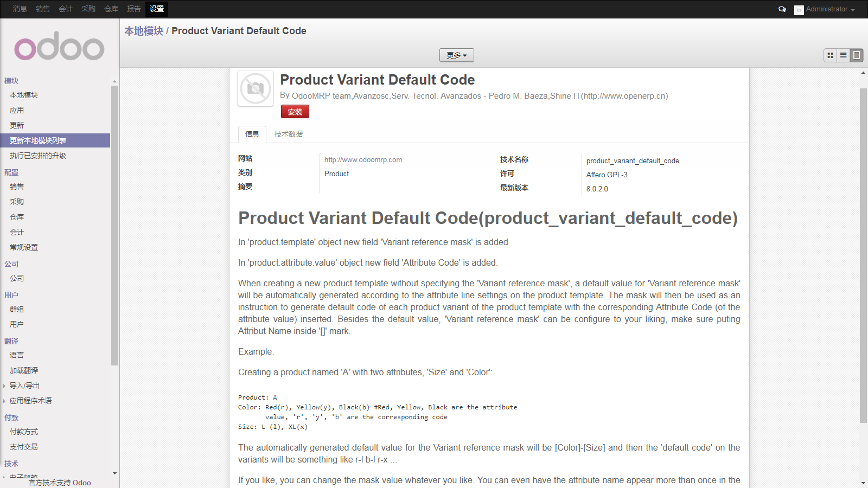
Task: Click the 技术 section header
Action: click(x=11, y=464)
